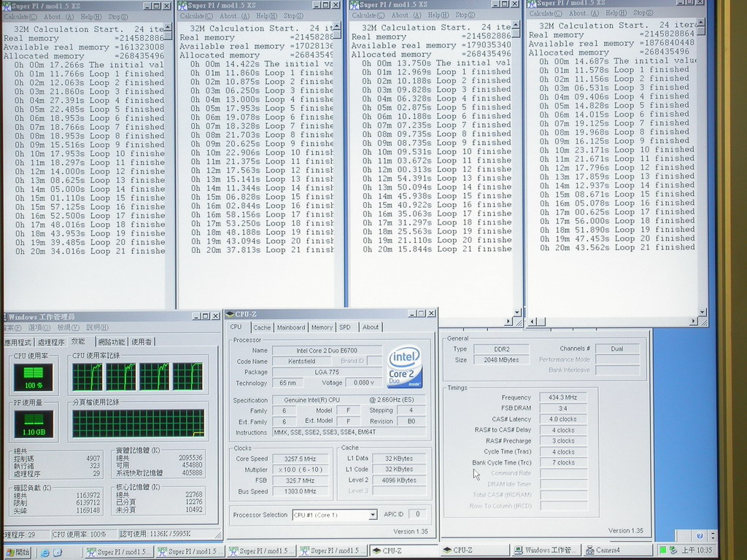Click the Intel Core 2 Duo logo
The height and width of the screenshot is (560, 747).
pos(404,367)
